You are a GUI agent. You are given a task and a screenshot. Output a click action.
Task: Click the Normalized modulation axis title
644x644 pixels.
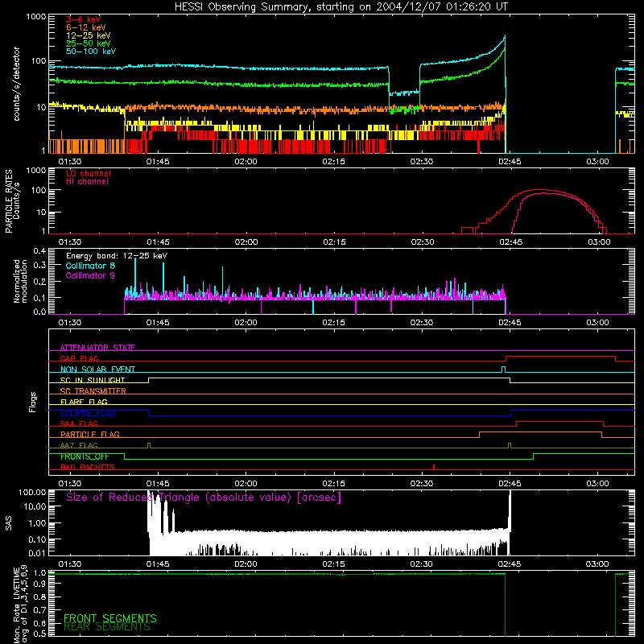pos(20,281)
